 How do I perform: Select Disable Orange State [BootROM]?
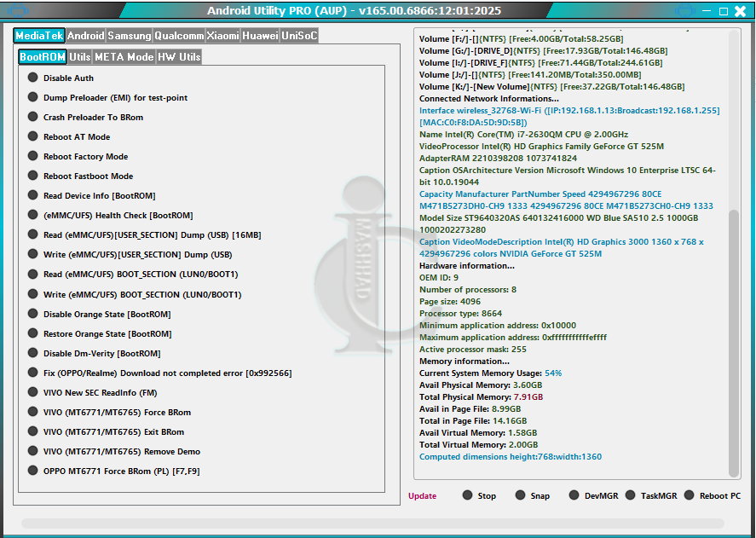[33, 314]
